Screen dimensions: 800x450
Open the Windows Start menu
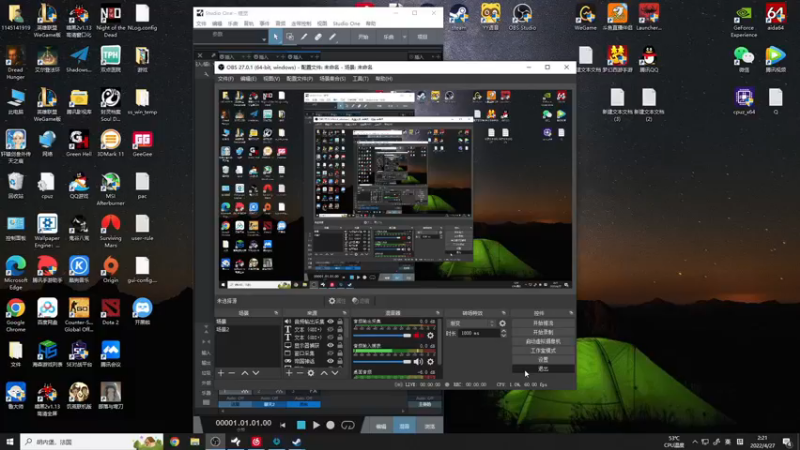coord(10,441)
